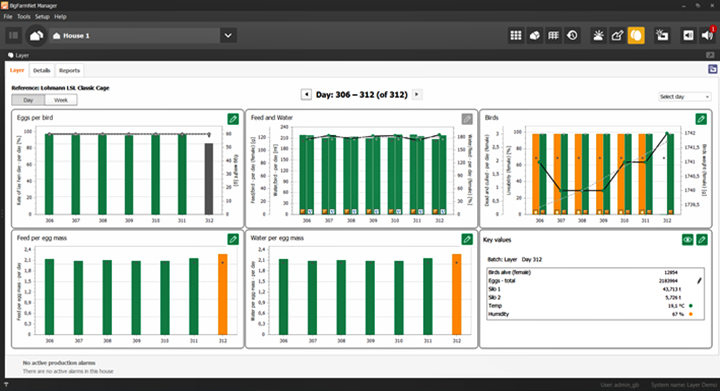Edit the Water per egg mass chart
The image size is (720, 391).
tap(467, 240)
